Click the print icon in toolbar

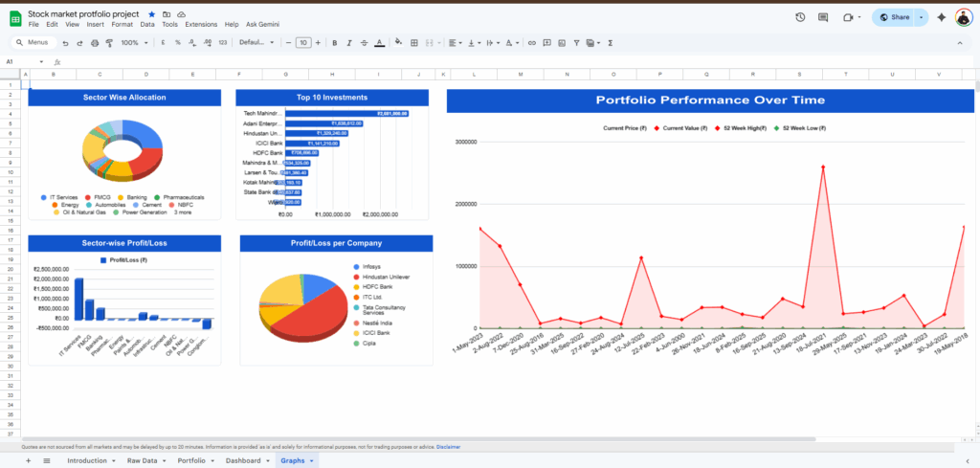[94, 43]
